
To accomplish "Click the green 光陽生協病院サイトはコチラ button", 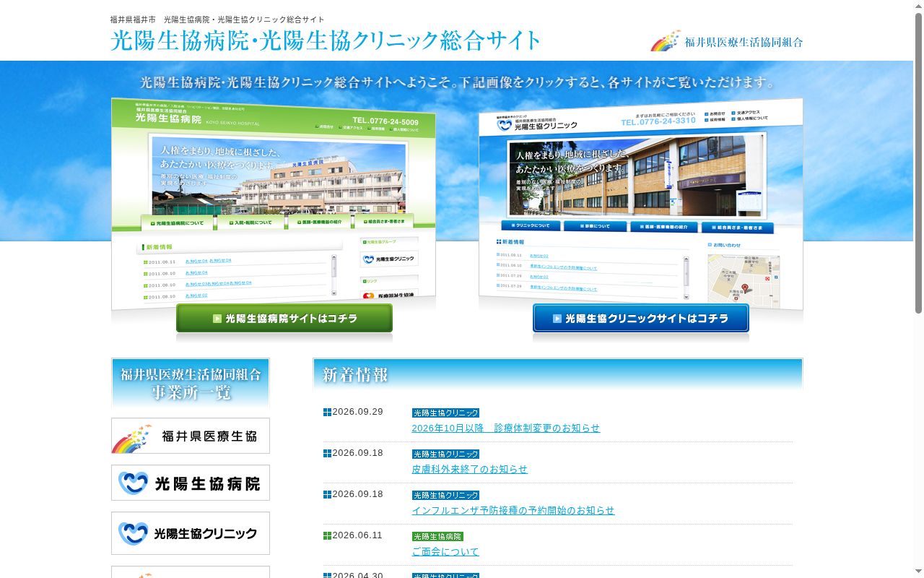I will [x=284, y=319].
